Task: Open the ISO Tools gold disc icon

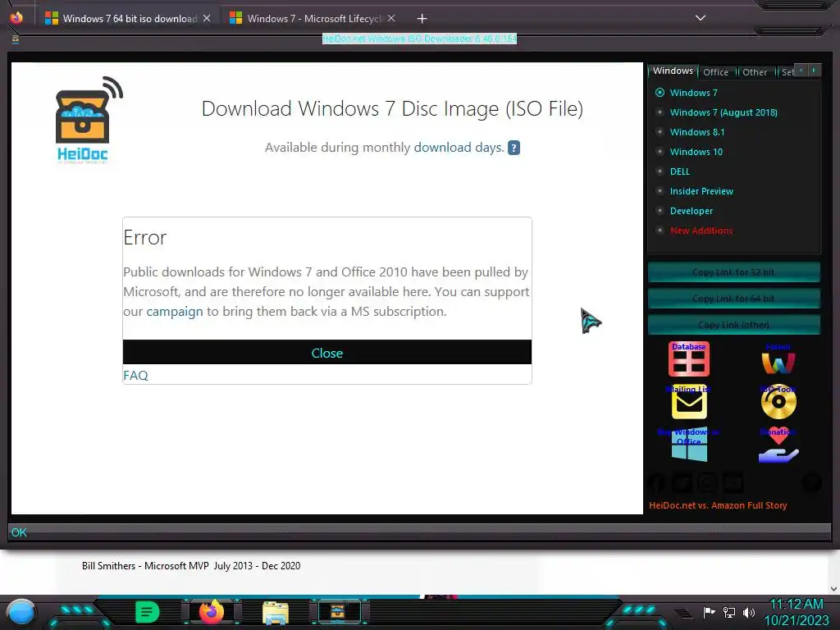Action: coord(778,402)
